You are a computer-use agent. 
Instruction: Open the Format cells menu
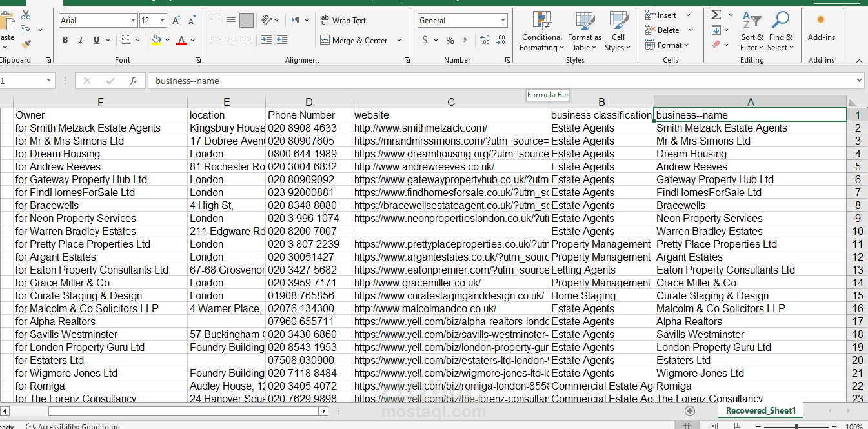[x=667, y=45]
